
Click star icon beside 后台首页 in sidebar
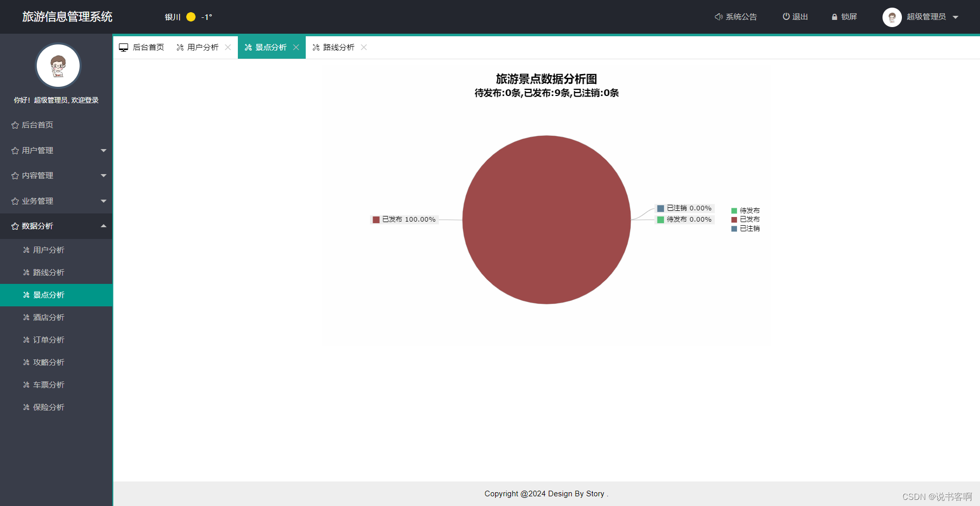[15, 125]
